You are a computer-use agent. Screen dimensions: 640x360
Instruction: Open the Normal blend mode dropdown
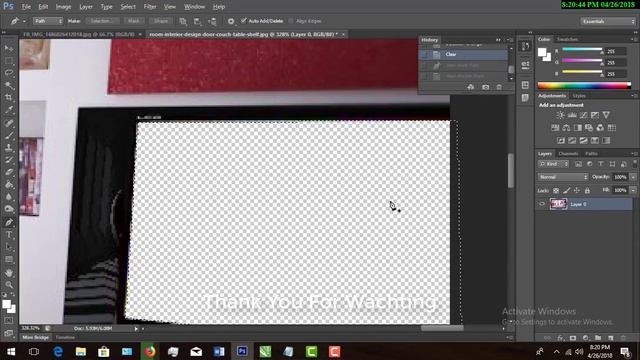click(563, 177)
